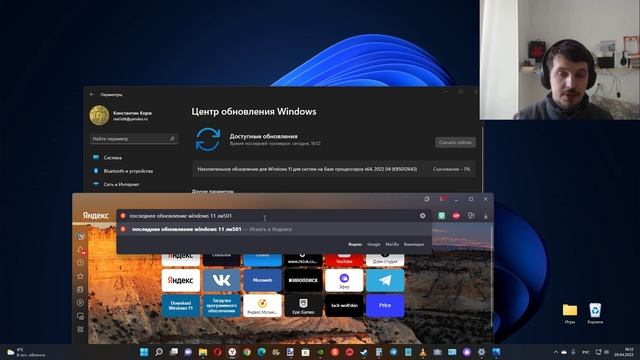Open the Windows Start menu
The width and height of the screenshot is (640, 360).
click(144, 352)
